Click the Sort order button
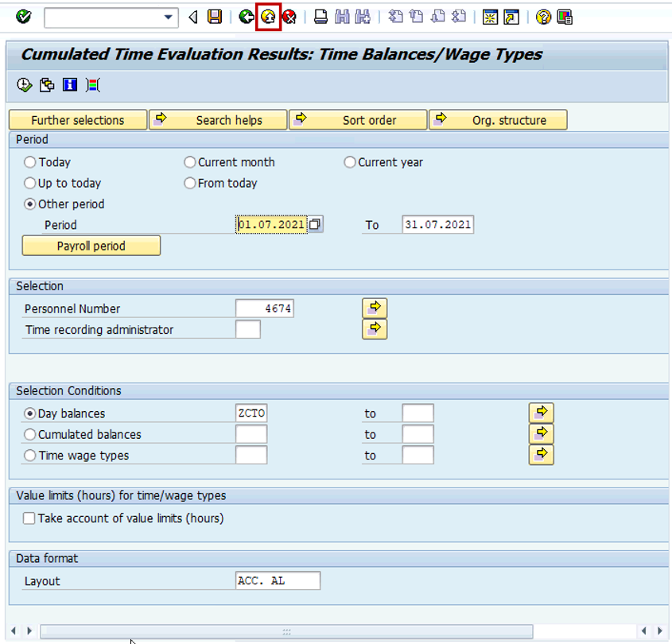 click(359, 120)
